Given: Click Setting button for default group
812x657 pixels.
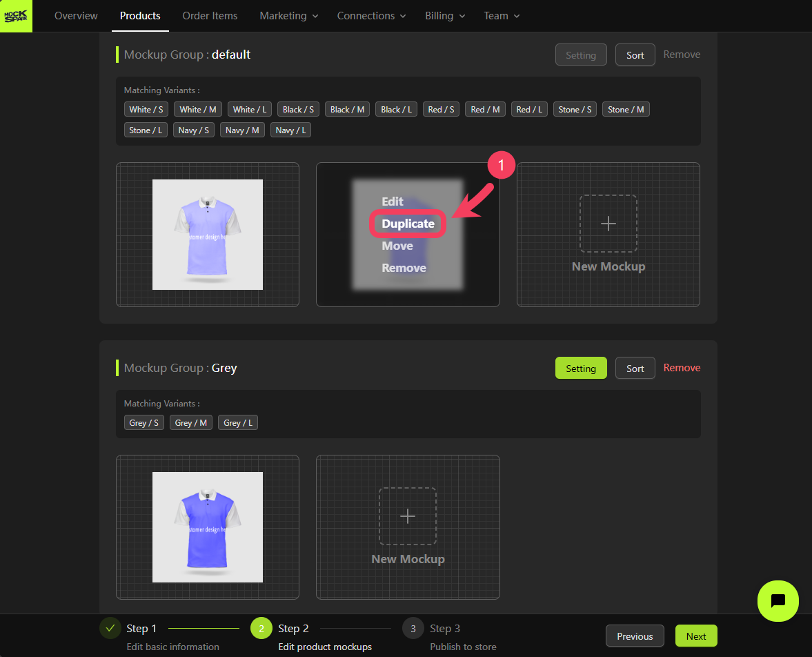Looking at the screenshot, I should point(580,55).
